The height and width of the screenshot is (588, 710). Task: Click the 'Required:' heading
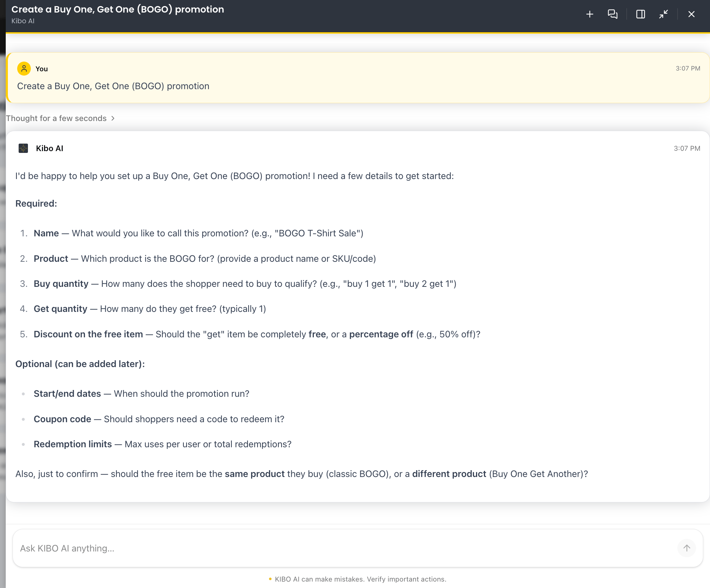pos(36,203)
